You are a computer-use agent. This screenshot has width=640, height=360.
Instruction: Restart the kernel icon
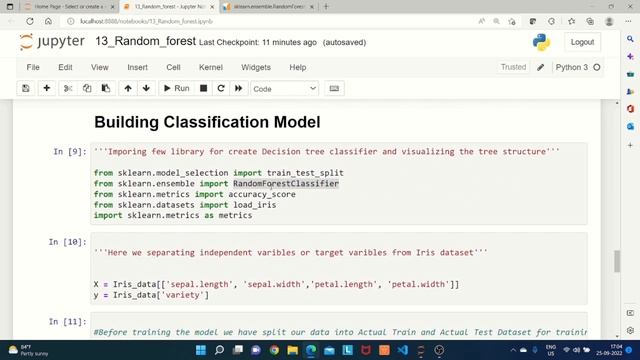pos(221,89)
